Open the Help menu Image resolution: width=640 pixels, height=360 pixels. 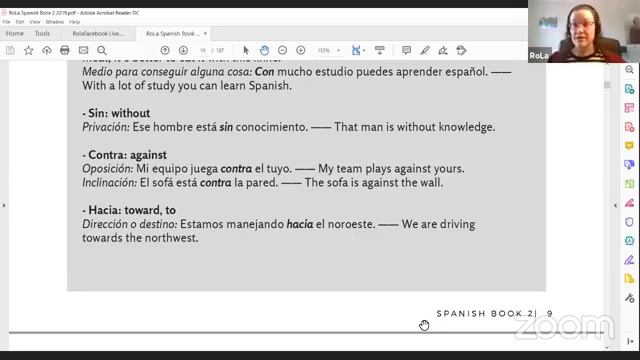(74, 22)
